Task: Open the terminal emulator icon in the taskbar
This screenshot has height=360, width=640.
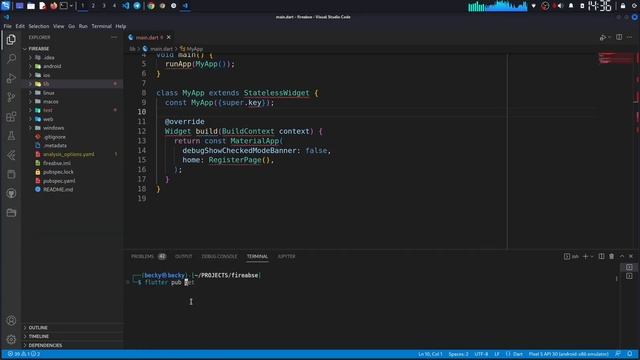Action: click(64, 6)
